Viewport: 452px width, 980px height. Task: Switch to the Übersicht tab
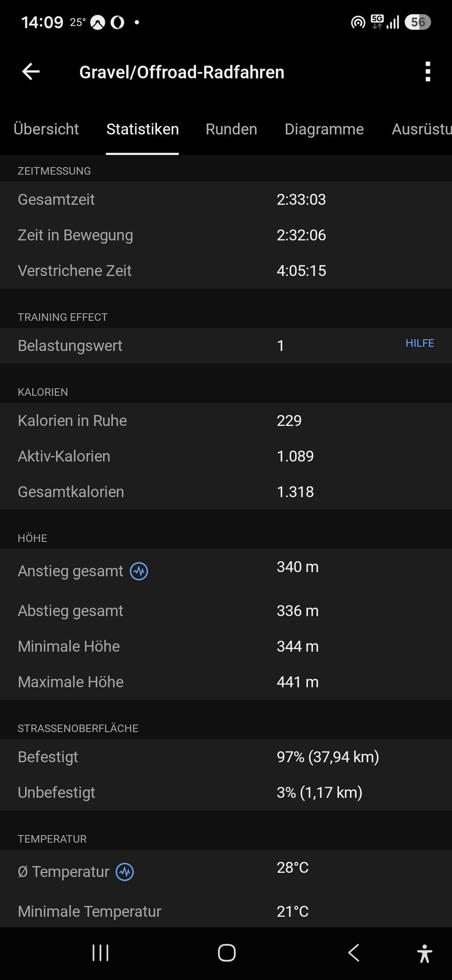coord(46,129)
